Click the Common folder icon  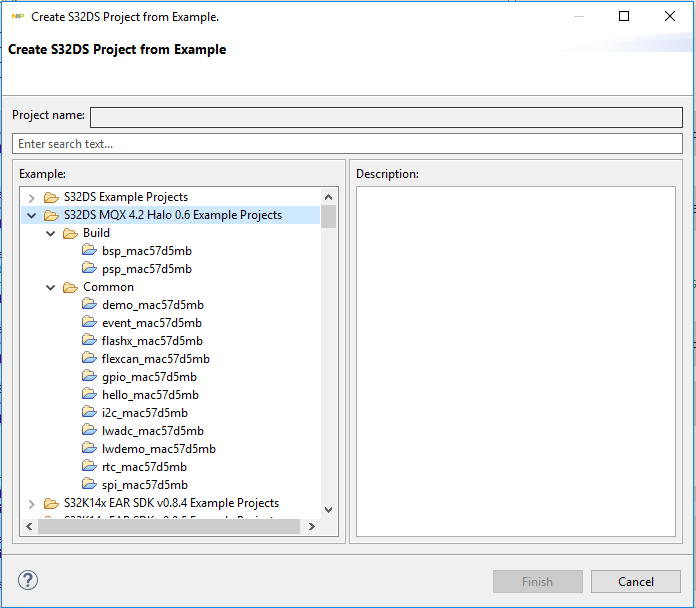point(70,287)
